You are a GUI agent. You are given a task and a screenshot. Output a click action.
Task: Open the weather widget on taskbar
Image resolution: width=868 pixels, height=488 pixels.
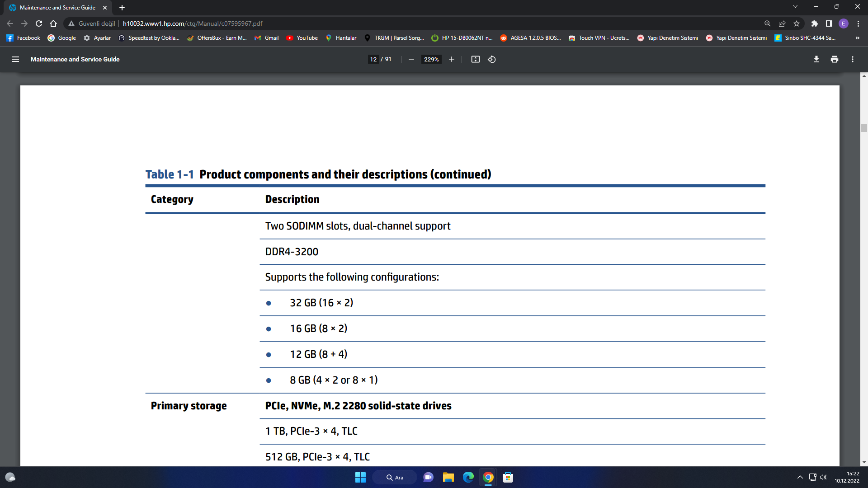click(10, 477)
